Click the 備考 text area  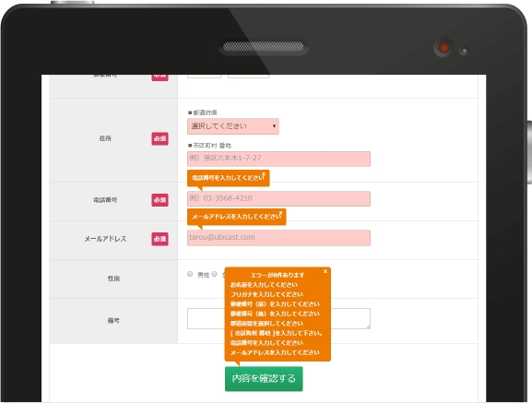pos(278,318)
